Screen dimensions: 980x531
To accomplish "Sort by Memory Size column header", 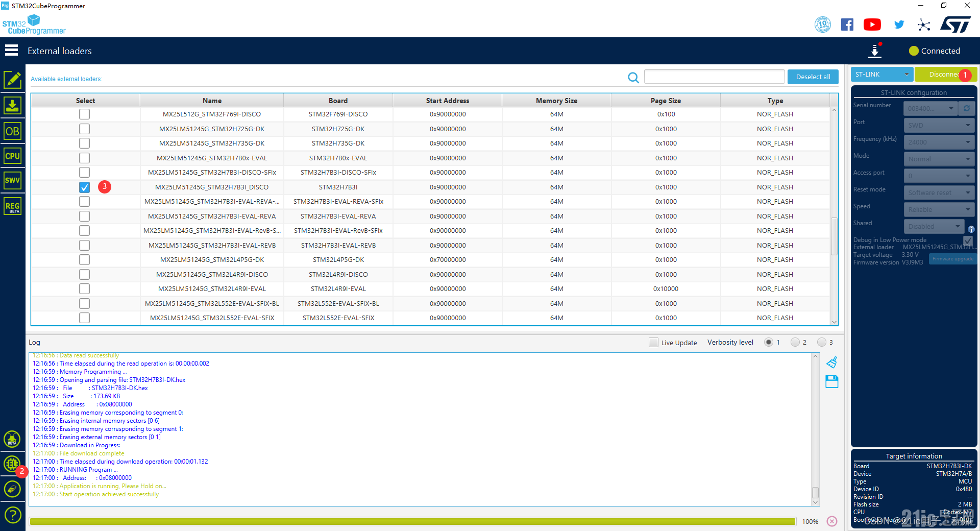I will tap(556, 101).
